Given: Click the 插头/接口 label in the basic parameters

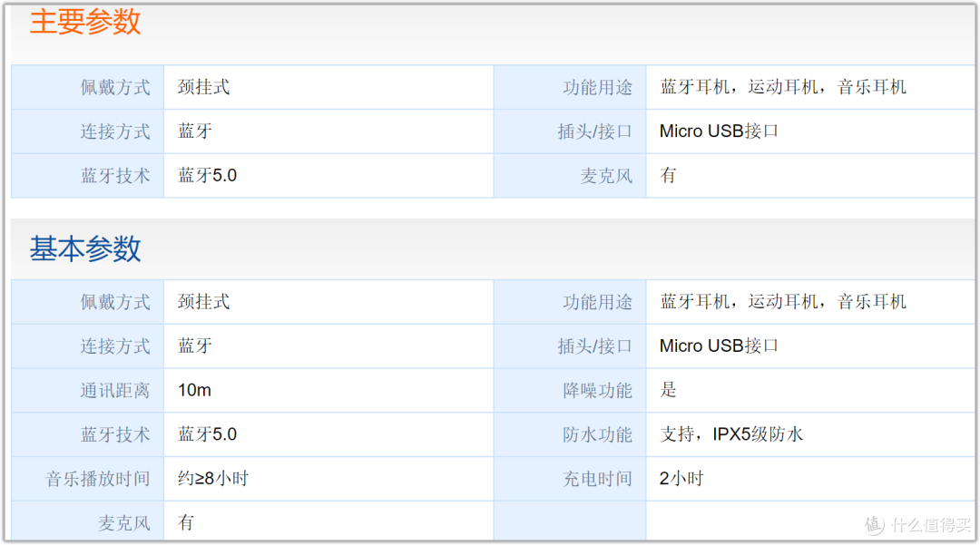Looking at the screenshot, I should [x=594, y=345].
